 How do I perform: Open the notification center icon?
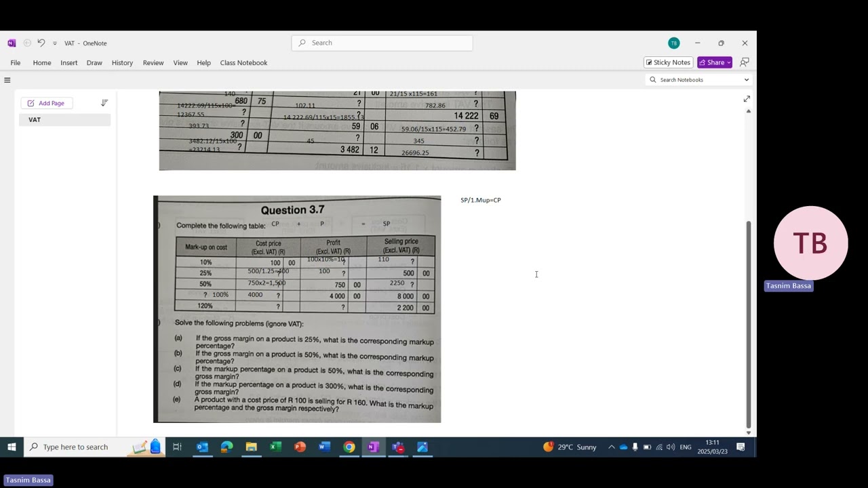[x=741, y=447]
